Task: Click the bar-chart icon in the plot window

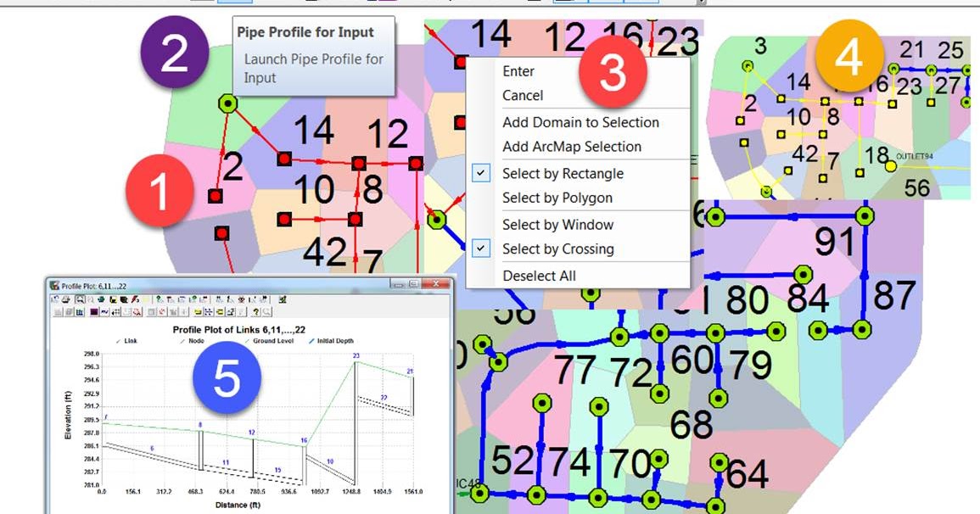Action: click(79, 312)
